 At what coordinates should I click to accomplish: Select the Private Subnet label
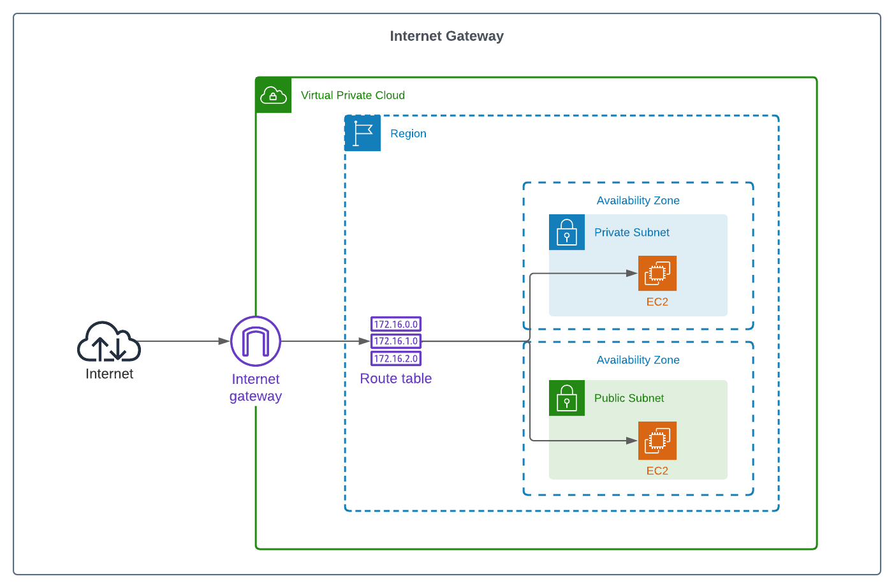(x=632, y=232)
